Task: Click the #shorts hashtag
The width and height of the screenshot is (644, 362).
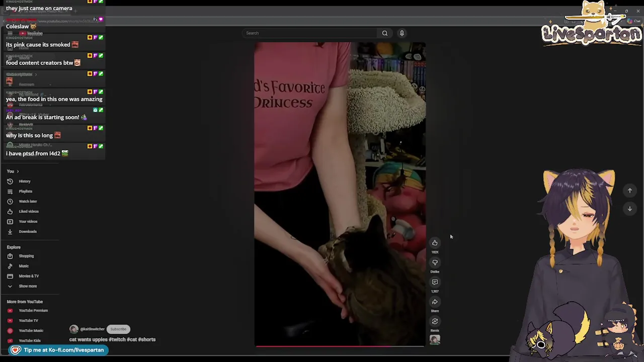Action: pos(147,340)
